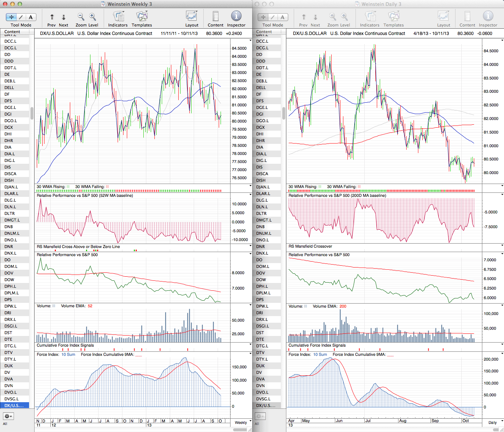Open the Inspector in Weekly window
The image size is (504, 432).
pos(236,16)
